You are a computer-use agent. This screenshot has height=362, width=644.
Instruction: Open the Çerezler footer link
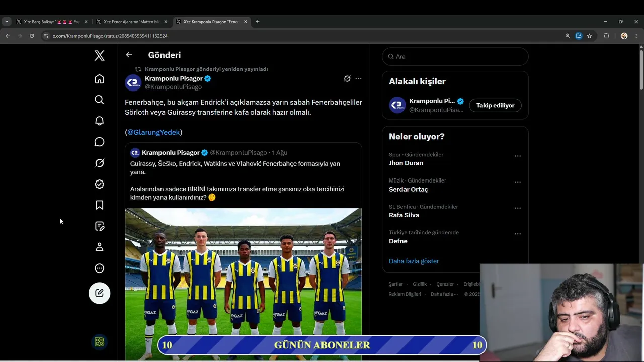tap(445, 284)
